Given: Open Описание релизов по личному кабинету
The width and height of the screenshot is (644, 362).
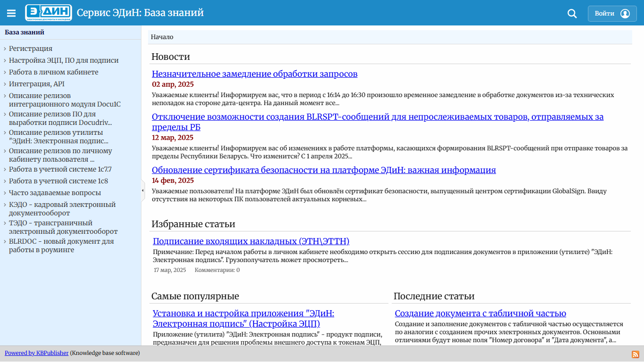Looking at the screenshot, I should (60, 155).
